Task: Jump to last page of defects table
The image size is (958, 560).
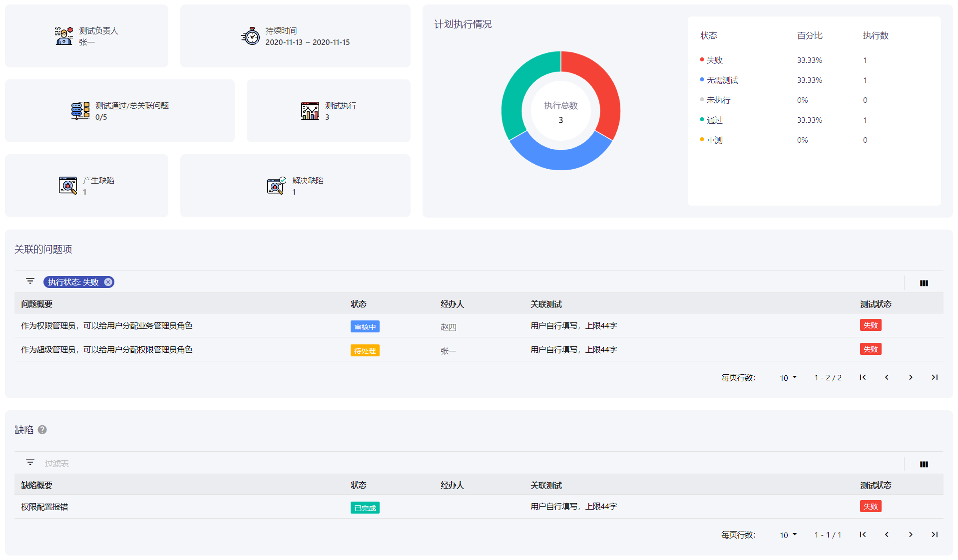Action: (x=935, y=535)
